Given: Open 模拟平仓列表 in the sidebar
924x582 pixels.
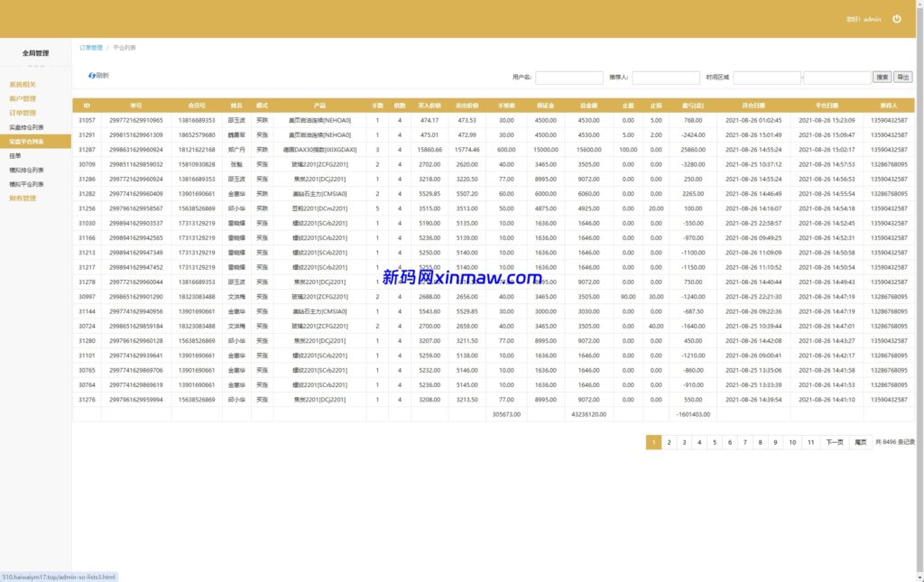Looking at the screenshot, I should [26, 183].
